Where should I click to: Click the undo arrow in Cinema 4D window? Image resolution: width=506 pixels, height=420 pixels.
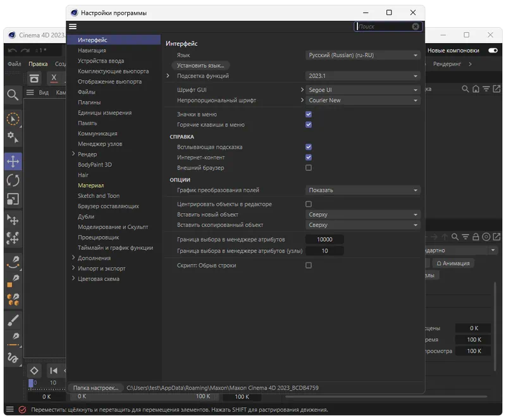point(12,51)
